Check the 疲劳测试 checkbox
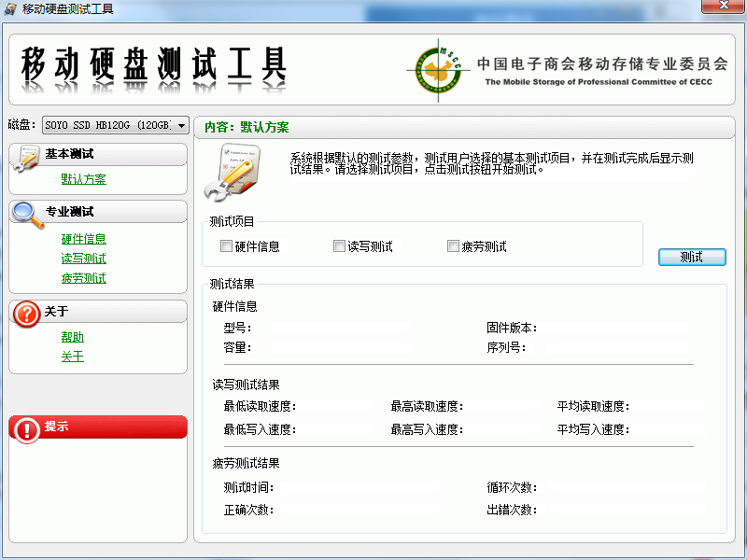The image size is (747, 560). point(453,246)
